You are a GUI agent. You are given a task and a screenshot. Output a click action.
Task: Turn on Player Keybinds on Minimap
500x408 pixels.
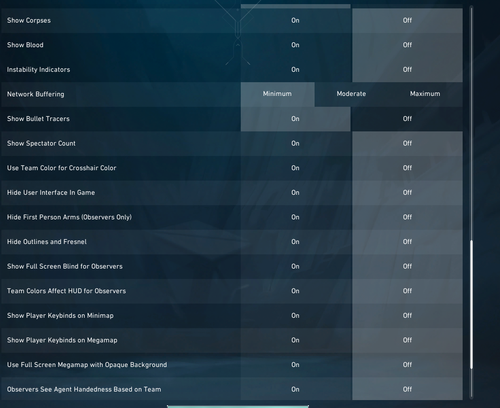click(295, 316)
